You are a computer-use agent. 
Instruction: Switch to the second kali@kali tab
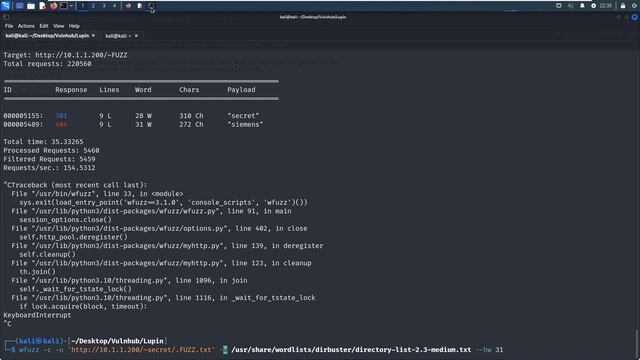(118, 36)
